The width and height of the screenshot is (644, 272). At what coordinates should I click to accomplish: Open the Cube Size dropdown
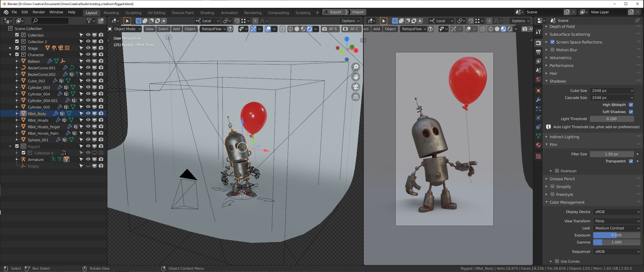point(612,91)
